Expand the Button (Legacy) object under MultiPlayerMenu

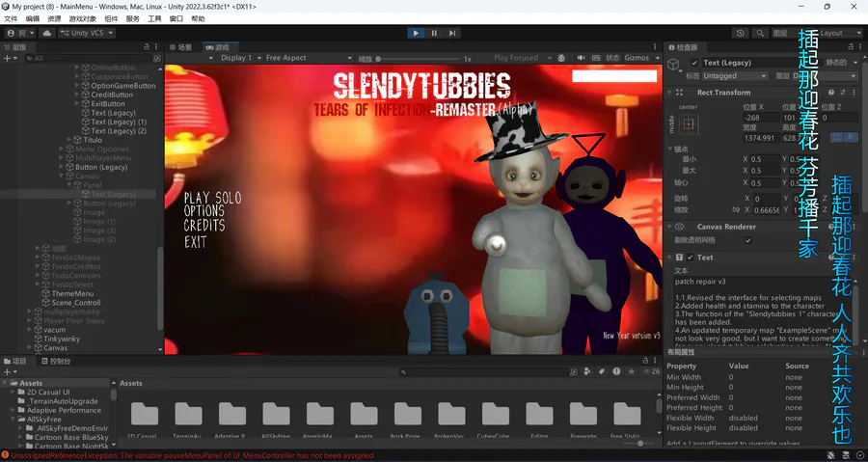tap(62, 167)
